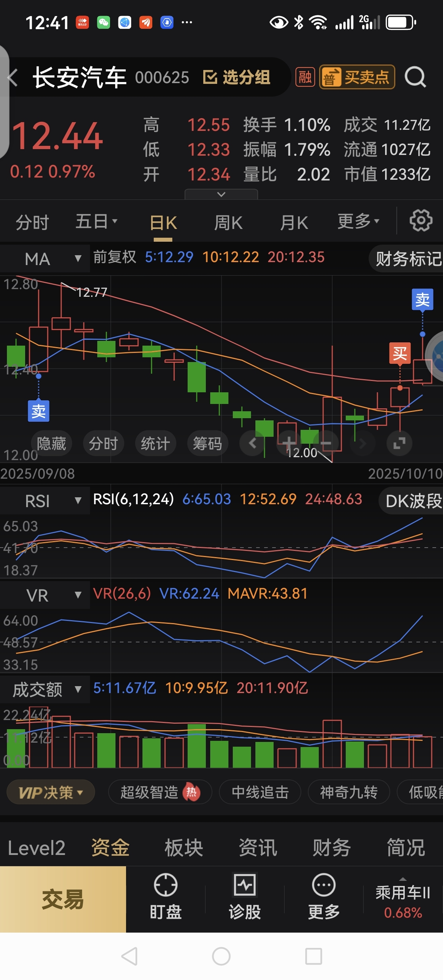Open 资讯 tab
The height and width of the screenshot is (980, 443).
pyautogui.click(x=258, y=848)
